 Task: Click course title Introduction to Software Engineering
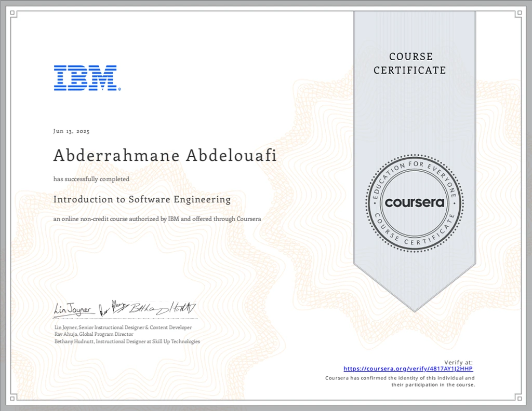142,199
